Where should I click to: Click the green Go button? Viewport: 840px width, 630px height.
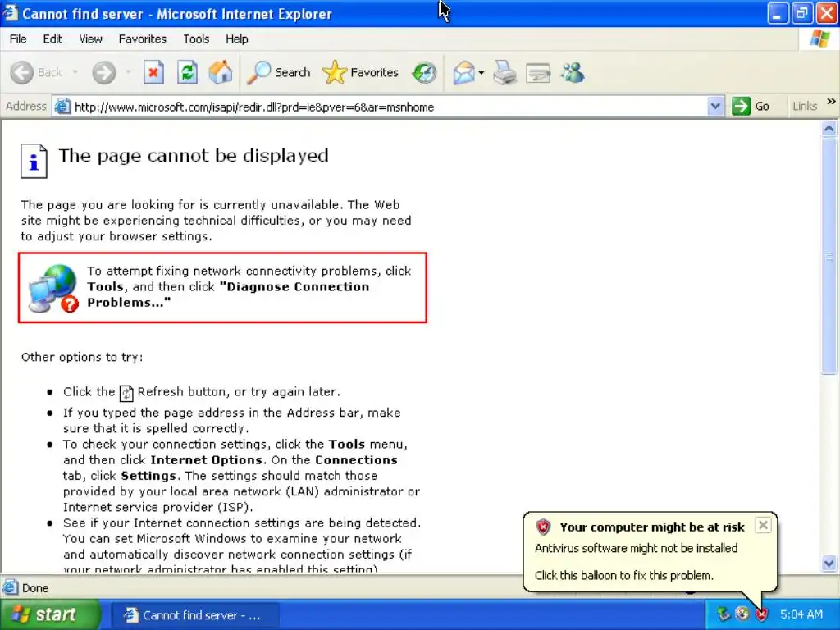coord(751,106)
